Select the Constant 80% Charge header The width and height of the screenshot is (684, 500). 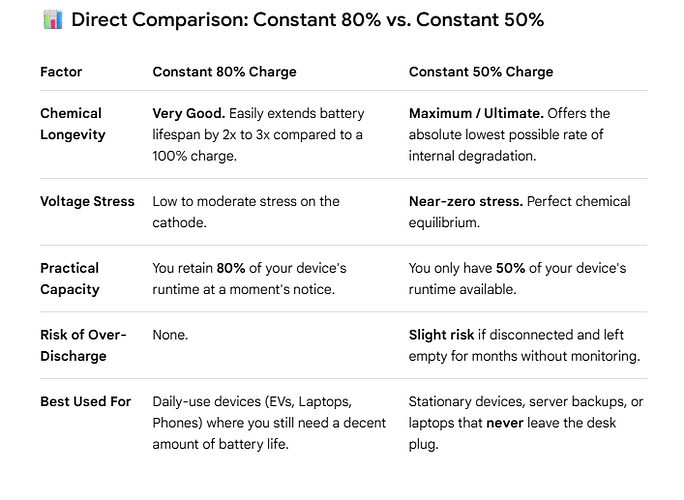224,72
